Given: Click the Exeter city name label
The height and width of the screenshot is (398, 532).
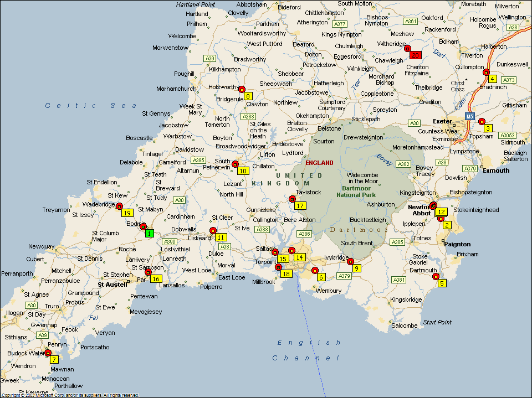Looking at the screenshot, I should point(442,121).
